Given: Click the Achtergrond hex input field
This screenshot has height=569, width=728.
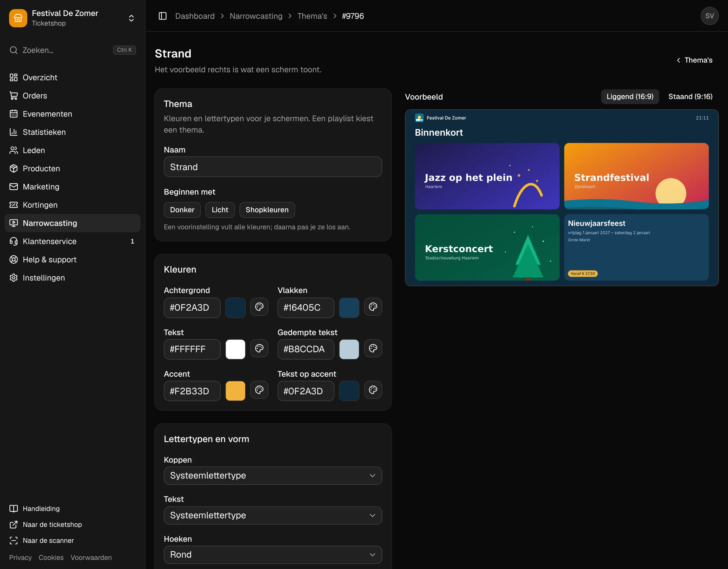Looking at the screenshot, I should (x=192, y=308).
